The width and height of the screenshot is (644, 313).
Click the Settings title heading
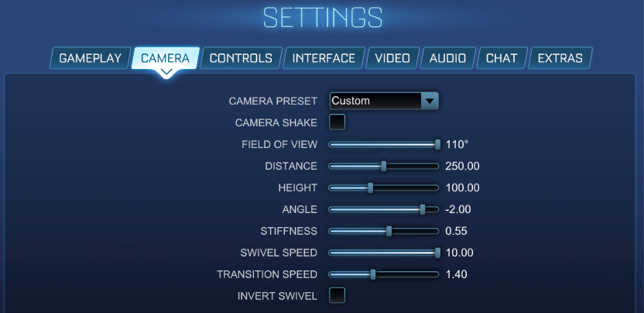point(322,18)
